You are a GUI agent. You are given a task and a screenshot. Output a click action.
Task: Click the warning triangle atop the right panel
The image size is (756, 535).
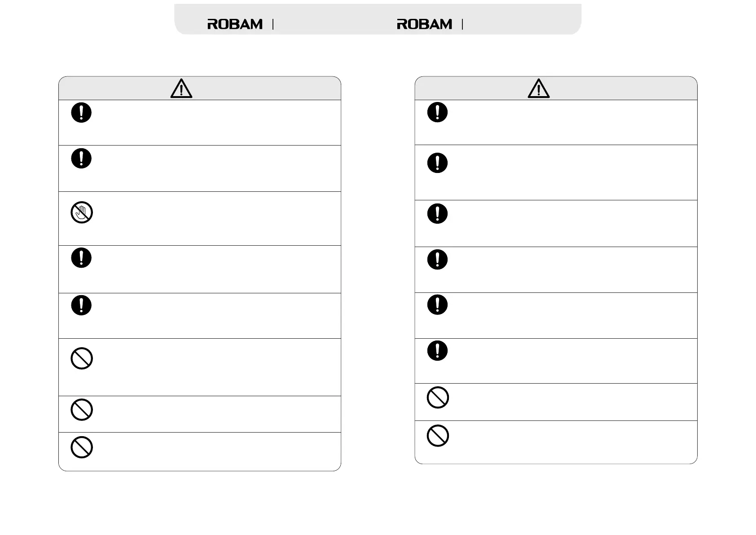539,88
